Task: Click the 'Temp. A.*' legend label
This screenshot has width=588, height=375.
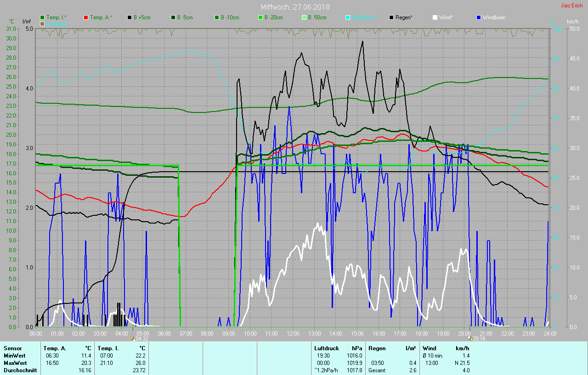Action: (101, 17)
